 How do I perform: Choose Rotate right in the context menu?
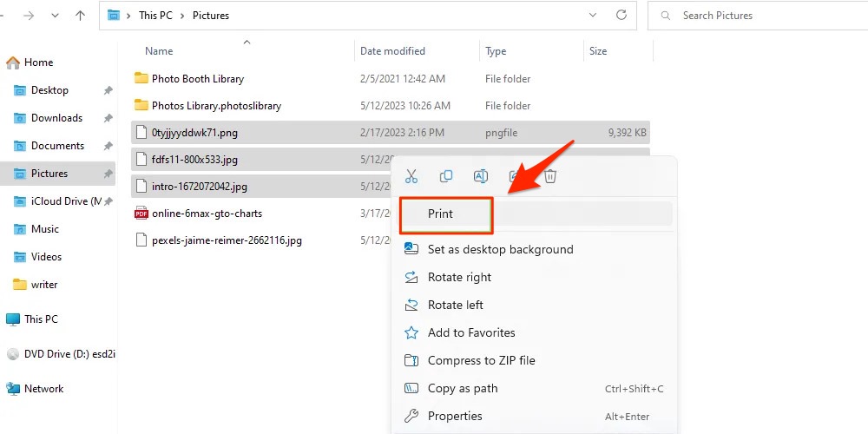pyautogui.click(x=459, y=277)
